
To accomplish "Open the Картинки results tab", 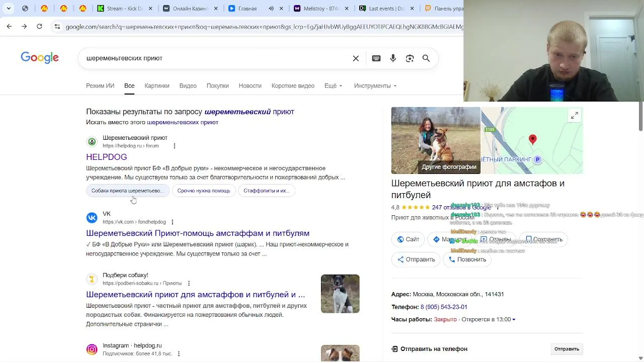I will [157, 85].
